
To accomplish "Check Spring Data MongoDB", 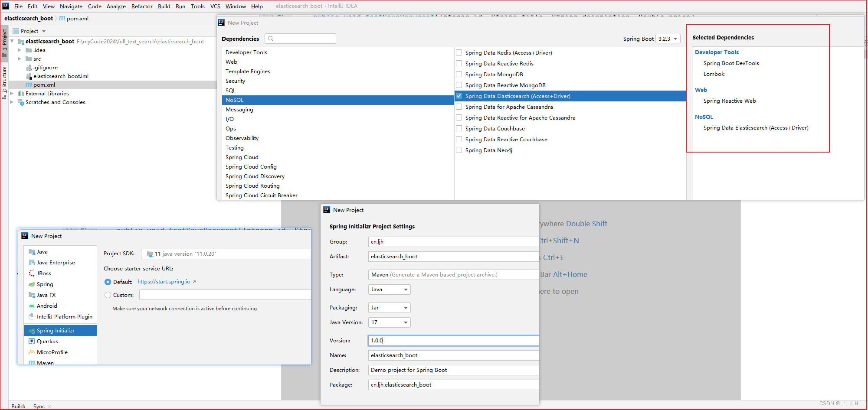I will click(x=459, y=74).
